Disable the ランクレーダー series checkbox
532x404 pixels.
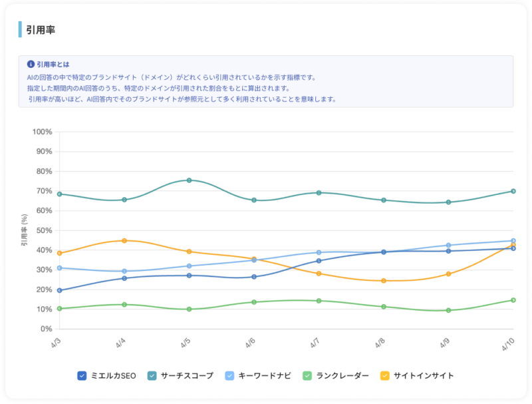coord(307,376)
